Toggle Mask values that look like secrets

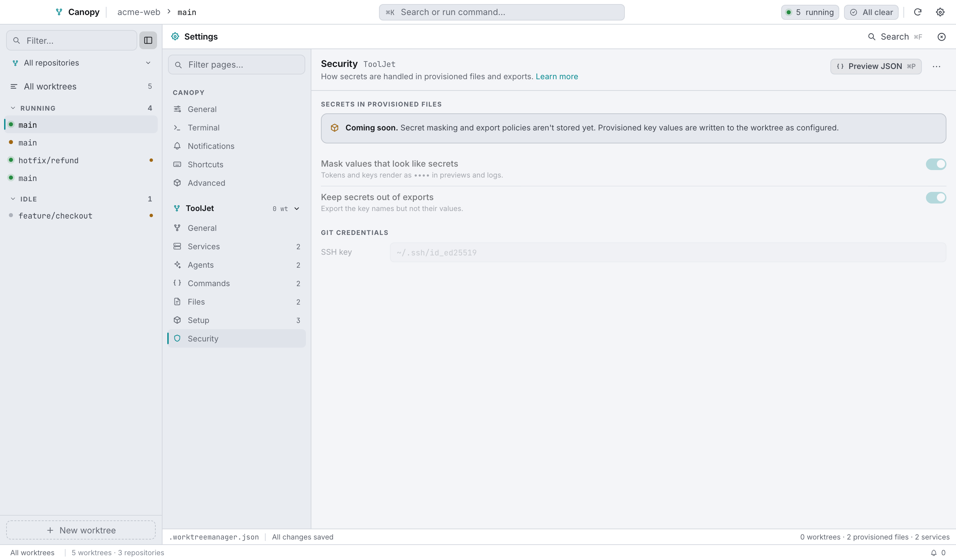[936, 164]
